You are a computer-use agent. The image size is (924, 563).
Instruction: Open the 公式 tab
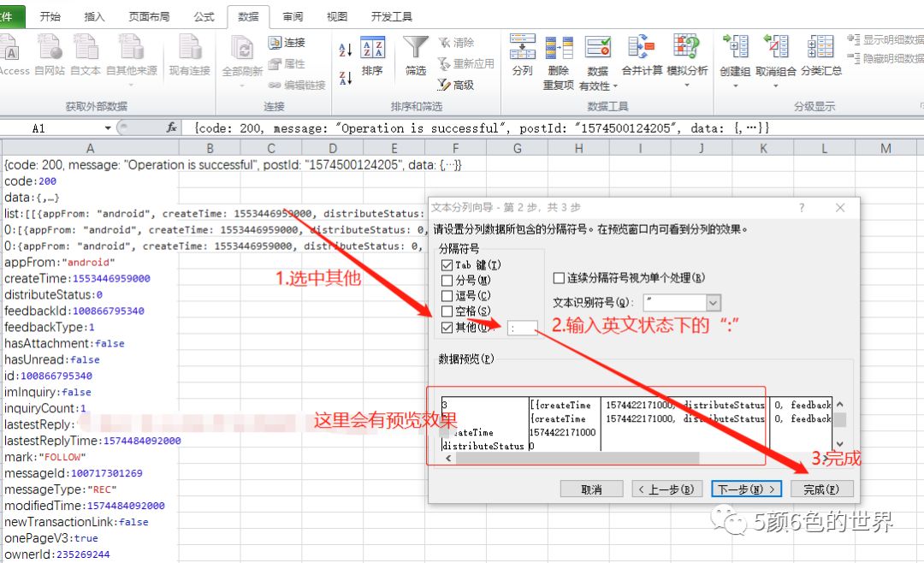(x=204, y=16)
